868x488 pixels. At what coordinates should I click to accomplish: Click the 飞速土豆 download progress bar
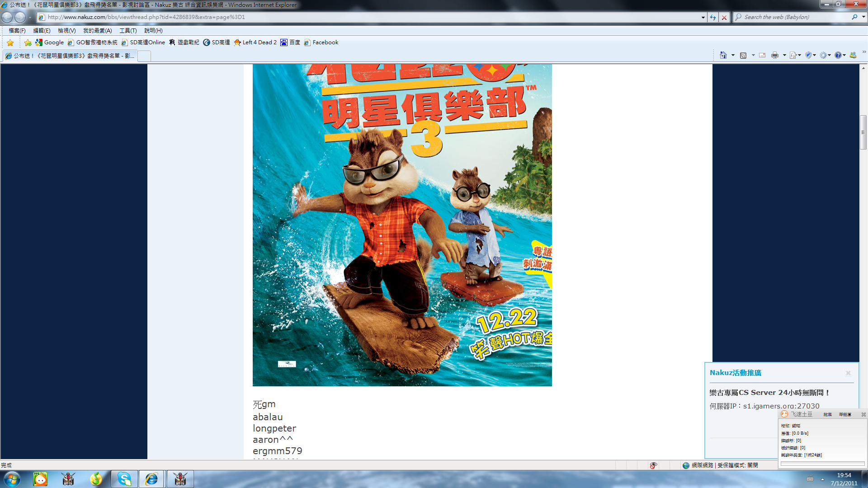tap(822, 464)
